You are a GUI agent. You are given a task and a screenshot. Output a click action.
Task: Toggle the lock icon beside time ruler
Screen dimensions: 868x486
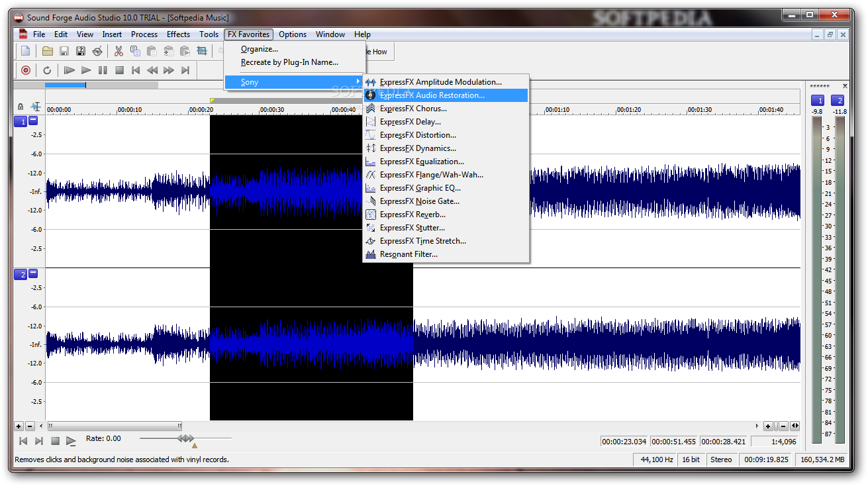(x=21, y=107)
